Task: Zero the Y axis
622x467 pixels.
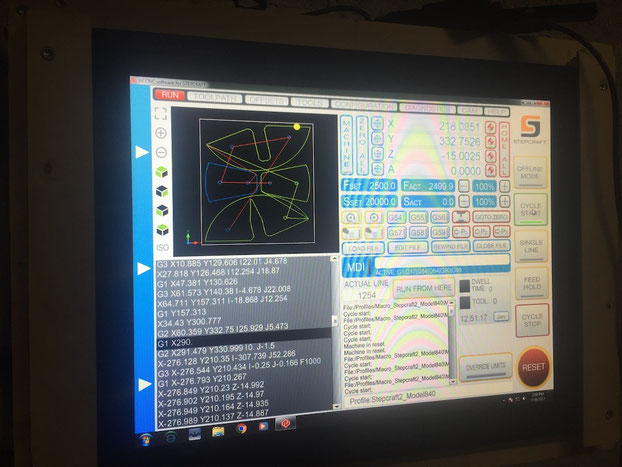Action: (377, 138)
